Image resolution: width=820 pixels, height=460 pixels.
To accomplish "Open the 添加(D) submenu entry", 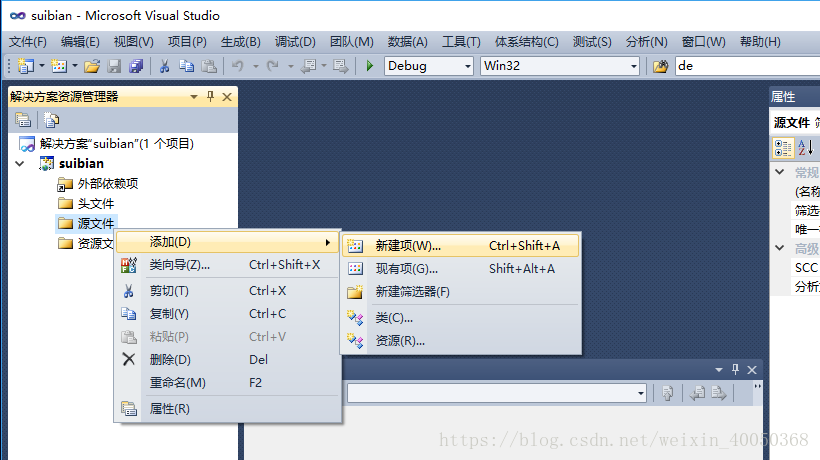I will click(x=227, y=242).
